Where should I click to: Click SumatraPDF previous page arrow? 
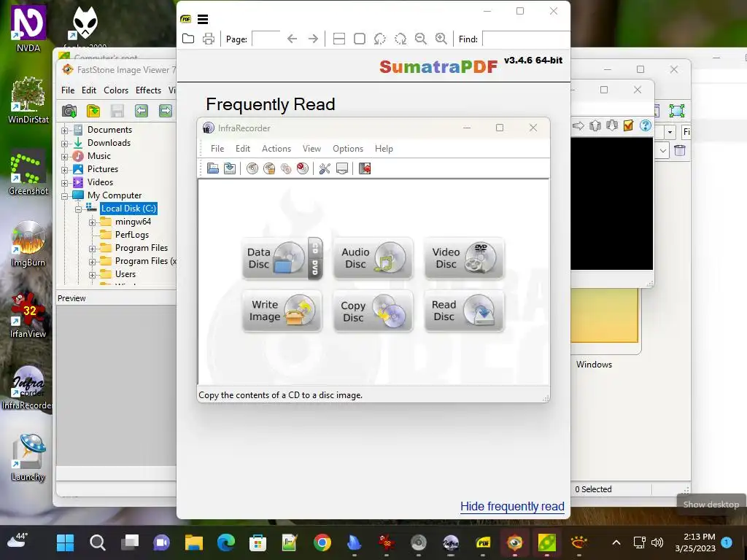click(x=292, y=39)
